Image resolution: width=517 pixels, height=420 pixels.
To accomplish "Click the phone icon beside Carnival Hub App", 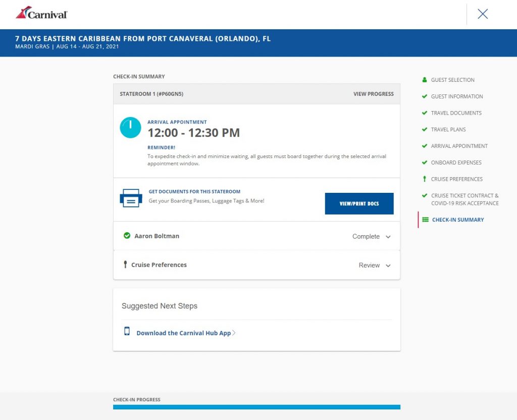I will [127, 332].
